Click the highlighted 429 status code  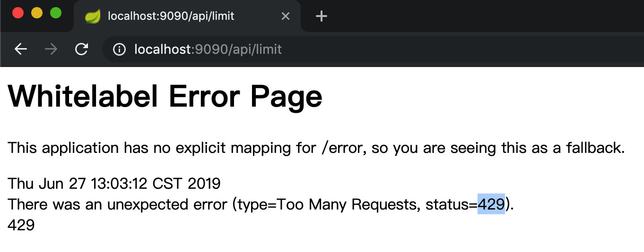pyautogui.click(x=491, y=204)
